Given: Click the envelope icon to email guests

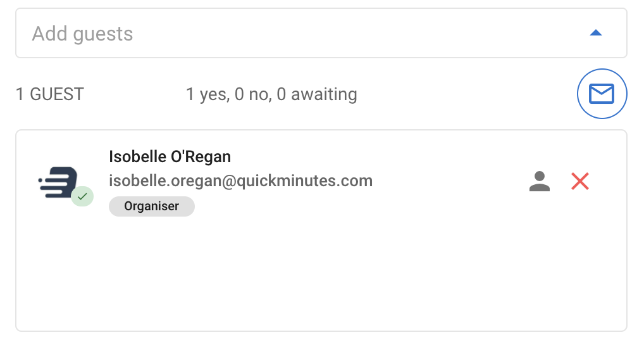Looking at the screenshot, I should tap(602, 94).
